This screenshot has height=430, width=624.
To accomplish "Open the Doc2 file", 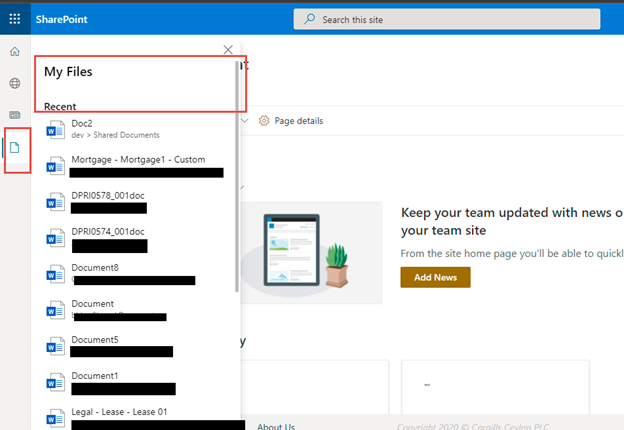I will pos(82,123).
